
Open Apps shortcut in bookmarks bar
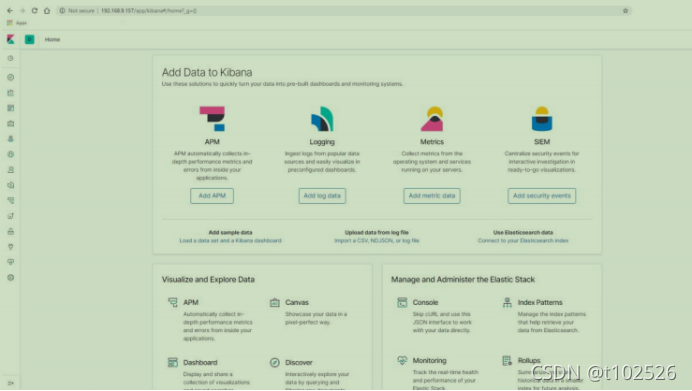(17, 23)
